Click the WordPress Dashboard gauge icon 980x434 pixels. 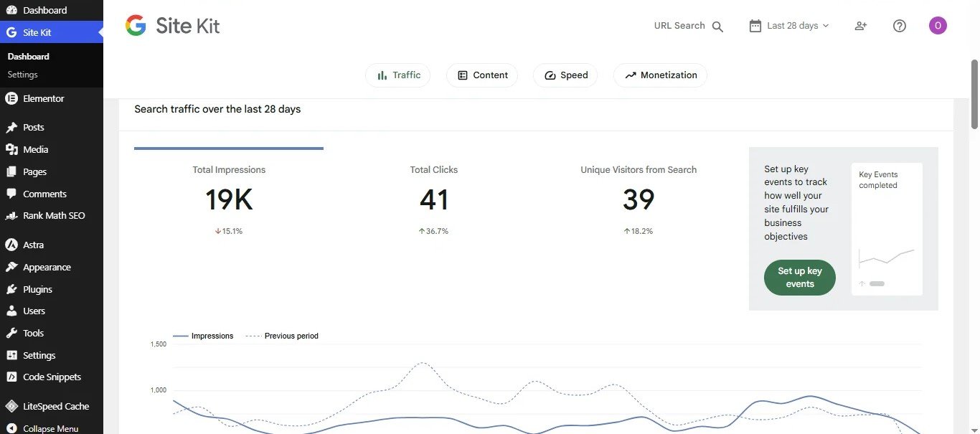11,10
